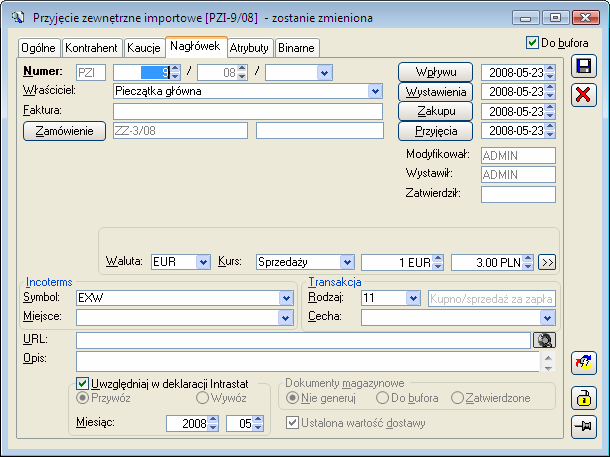Expand the Waluta EUR dropdown
Screen dimensions: 610x457
pyautogui.click(x=203, y=262)
